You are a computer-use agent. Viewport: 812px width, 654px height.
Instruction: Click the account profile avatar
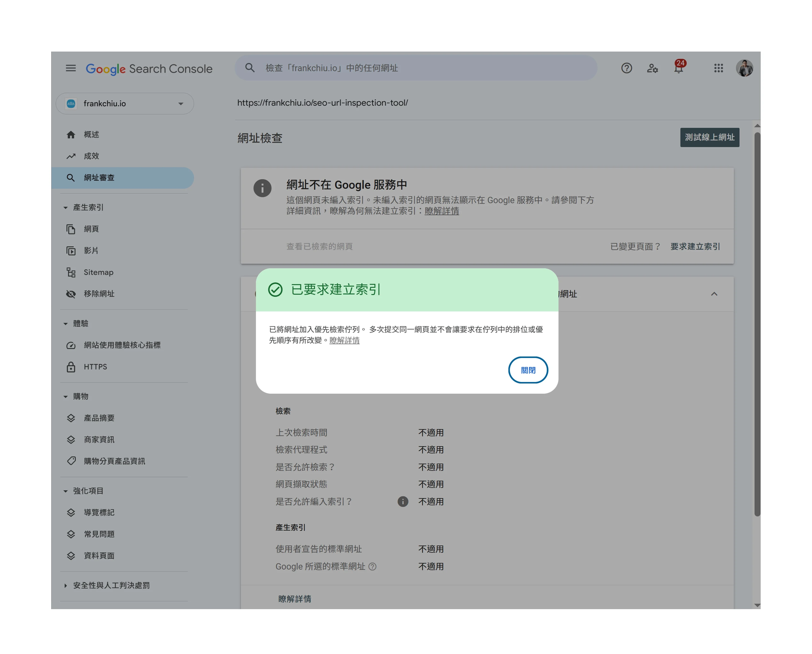[744, 68]
